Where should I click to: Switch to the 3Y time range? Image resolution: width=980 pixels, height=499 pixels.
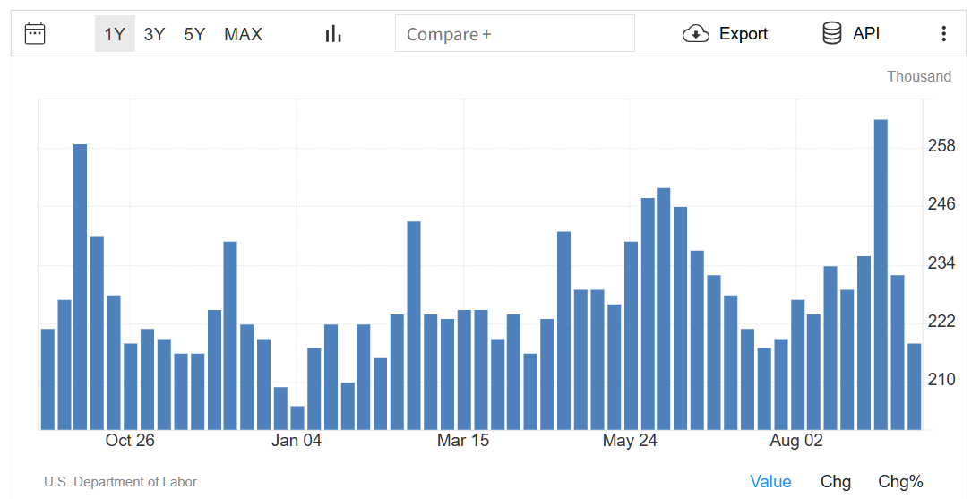[x=154, y=34]
